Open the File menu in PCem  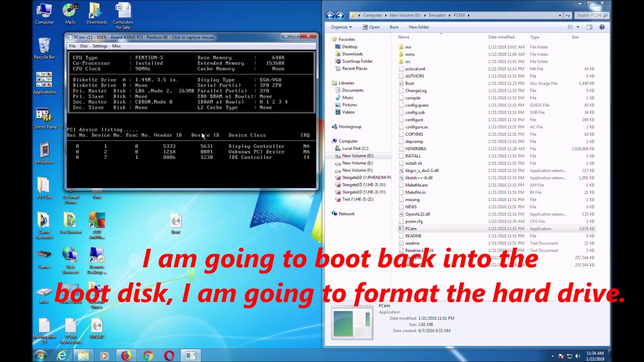[x=72, y=46]
